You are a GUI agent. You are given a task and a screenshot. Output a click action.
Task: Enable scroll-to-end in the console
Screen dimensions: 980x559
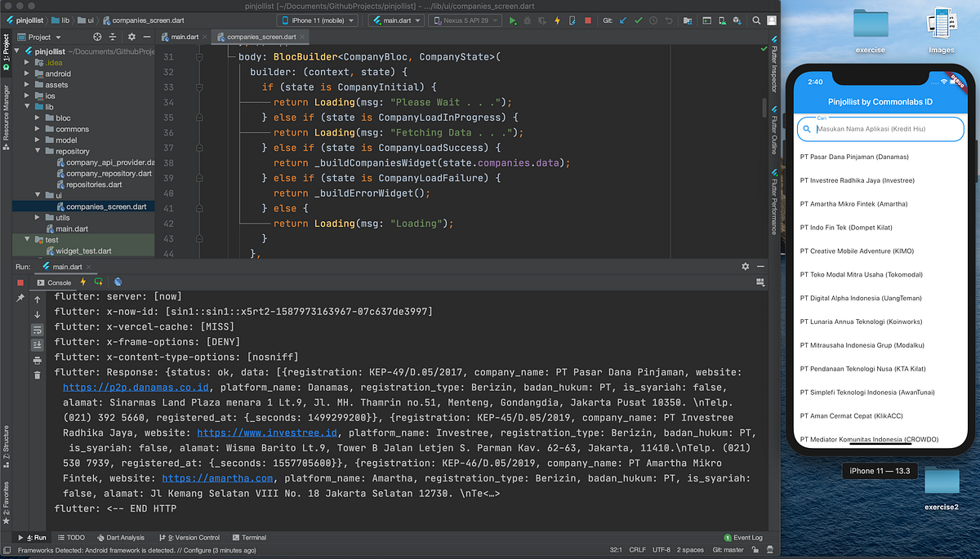coord(37,344)
